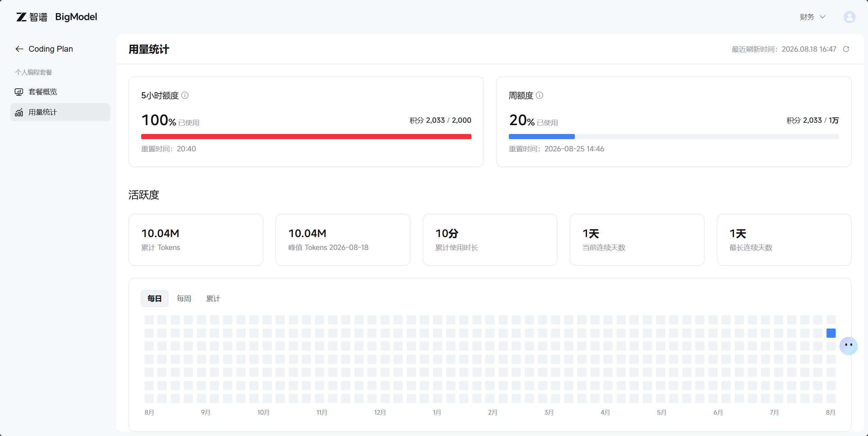Click the 5小时额度 card title
This screenshot has height=436, width=868.
(x=160, y=95)
